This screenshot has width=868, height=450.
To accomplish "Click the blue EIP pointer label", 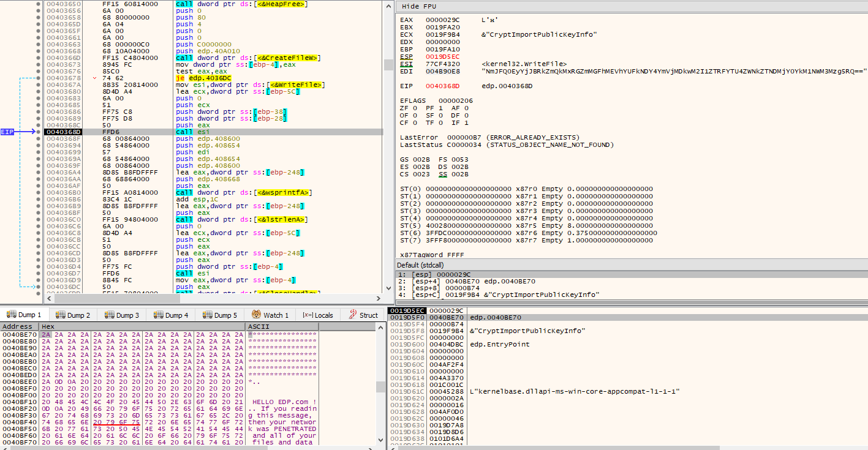I will (x=7, y=132).
